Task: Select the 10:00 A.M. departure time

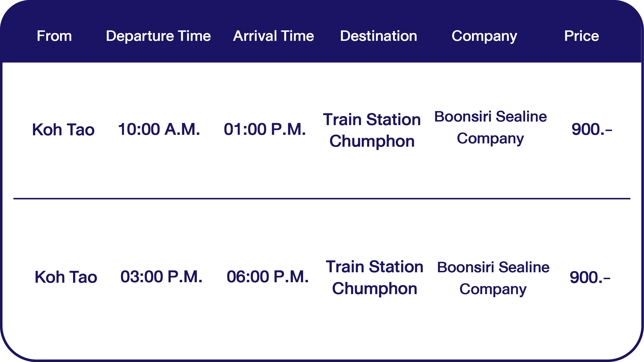Action: pyautogui.click(x=159, y=129)
